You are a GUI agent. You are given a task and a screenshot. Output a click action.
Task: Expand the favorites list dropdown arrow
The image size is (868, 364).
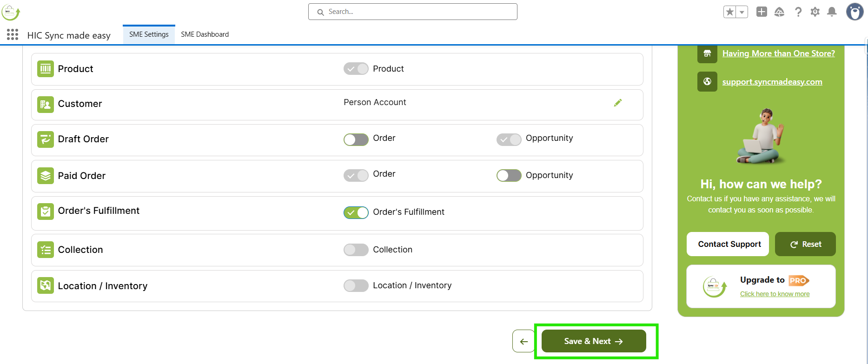point(742,12)
